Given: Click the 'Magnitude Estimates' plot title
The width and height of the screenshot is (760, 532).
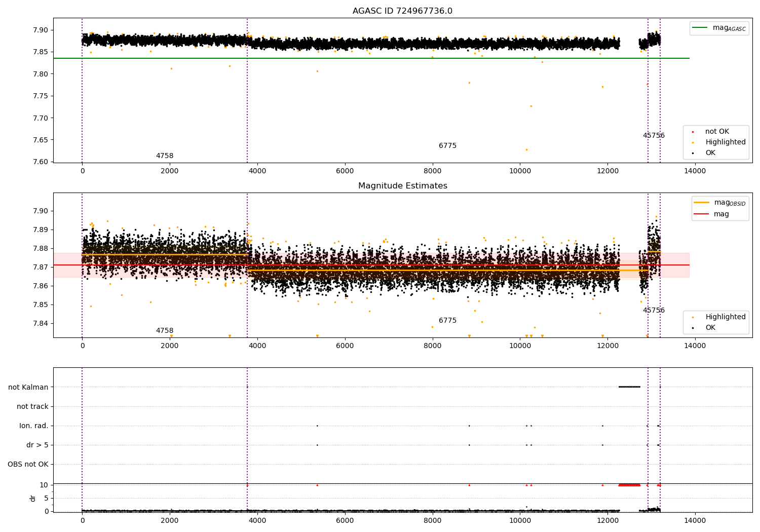Looking at the screenshot, I should [x=402, y=186].
